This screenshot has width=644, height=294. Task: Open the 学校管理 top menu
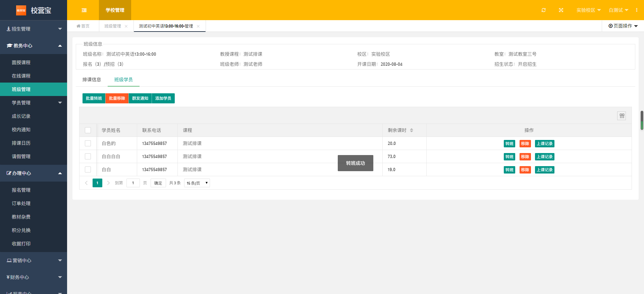tap(115, 10)
